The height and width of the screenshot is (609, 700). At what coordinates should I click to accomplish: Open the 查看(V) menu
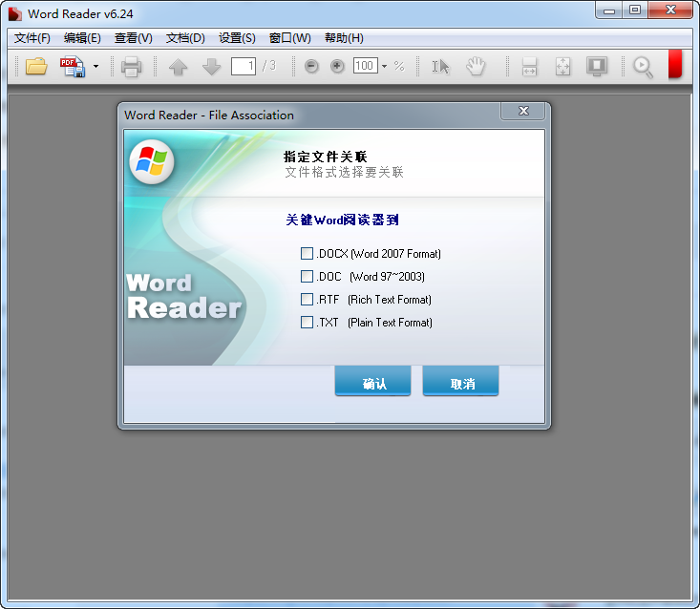point(134,38)
